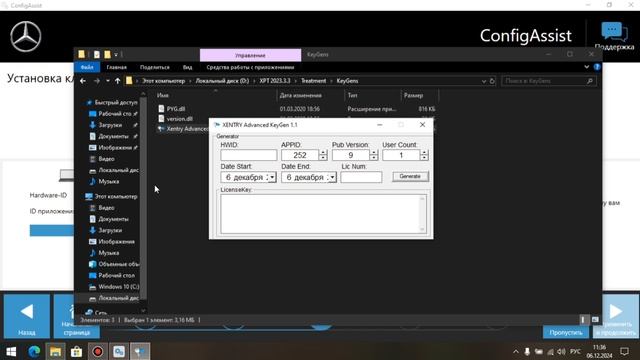Decrease the Pub Version value

click(373, 158)
